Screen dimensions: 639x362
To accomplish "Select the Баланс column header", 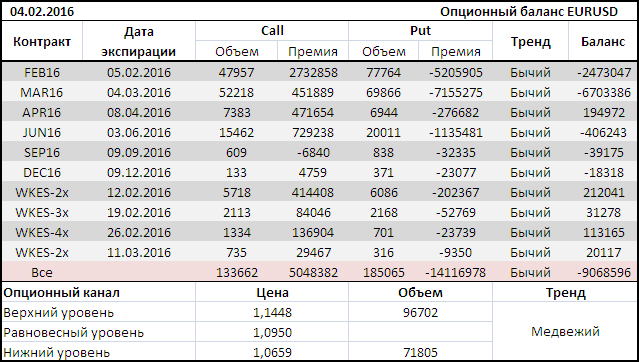I will [x=603, y=42].
